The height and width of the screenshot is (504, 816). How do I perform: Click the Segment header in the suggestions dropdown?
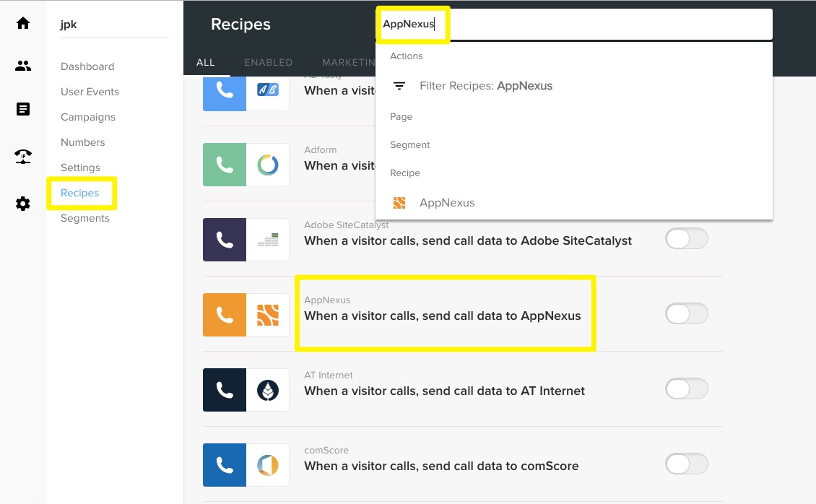pyautogui.click(x=410, y=145)
